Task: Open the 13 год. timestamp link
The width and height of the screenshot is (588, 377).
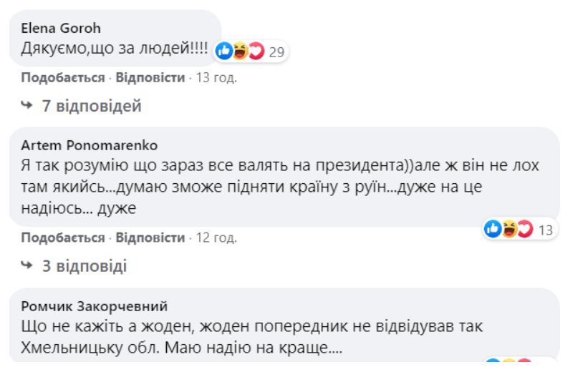Action: pyautogui.click(x=216, y=77)
